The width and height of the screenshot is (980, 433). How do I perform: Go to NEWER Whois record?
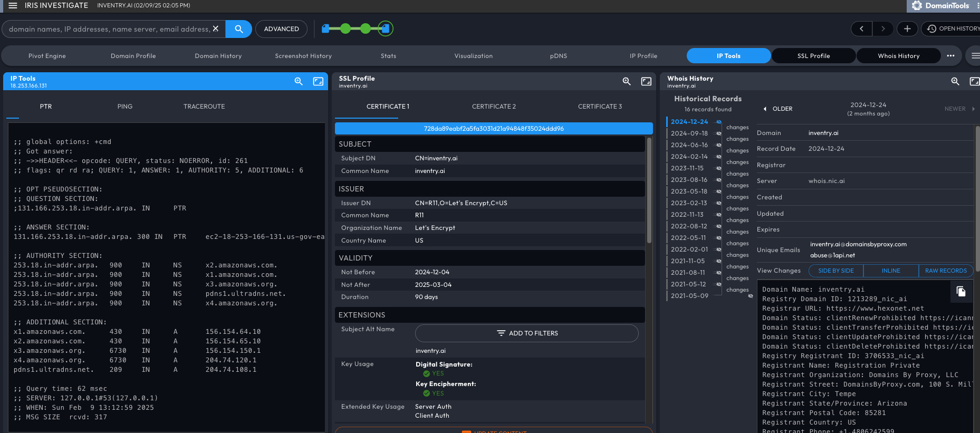[959, 109]
